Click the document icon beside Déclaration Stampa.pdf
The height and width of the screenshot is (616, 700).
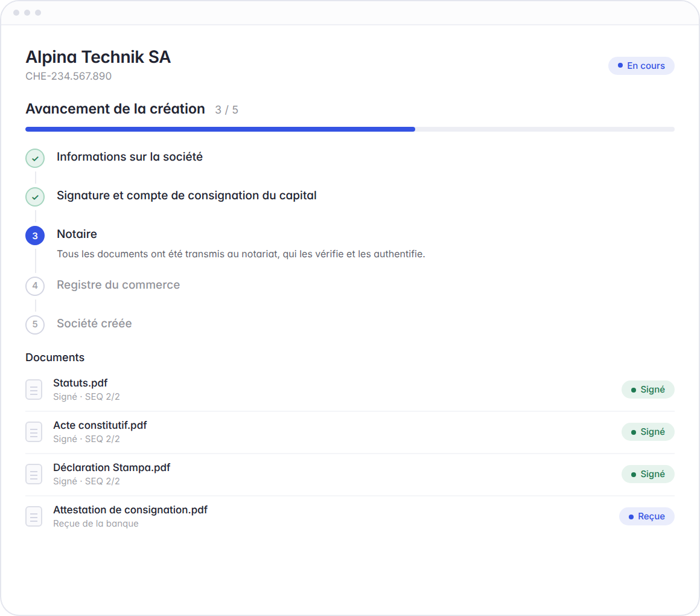pyautogui.click(x=34, y=474)
